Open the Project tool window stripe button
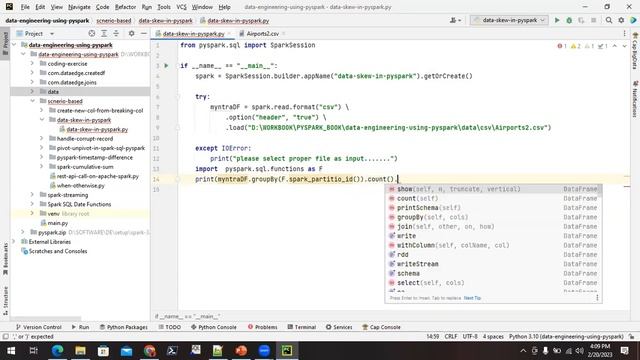 tap(5, 43)
